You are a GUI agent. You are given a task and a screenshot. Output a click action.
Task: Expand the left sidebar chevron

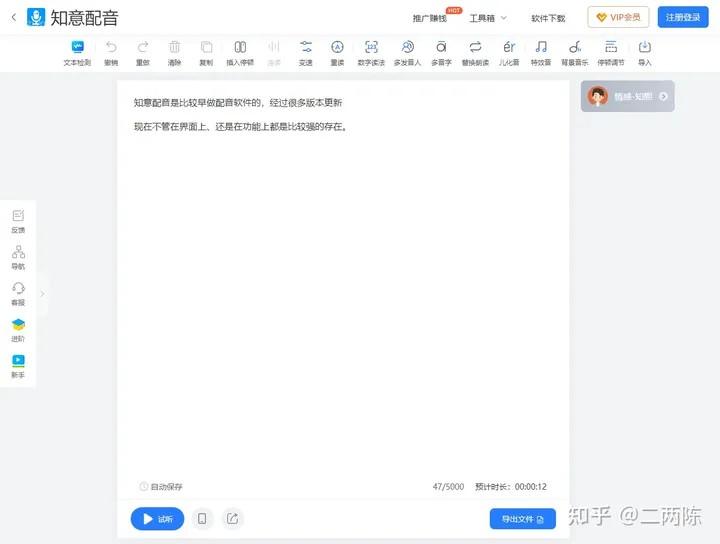(x=42, y=294)
